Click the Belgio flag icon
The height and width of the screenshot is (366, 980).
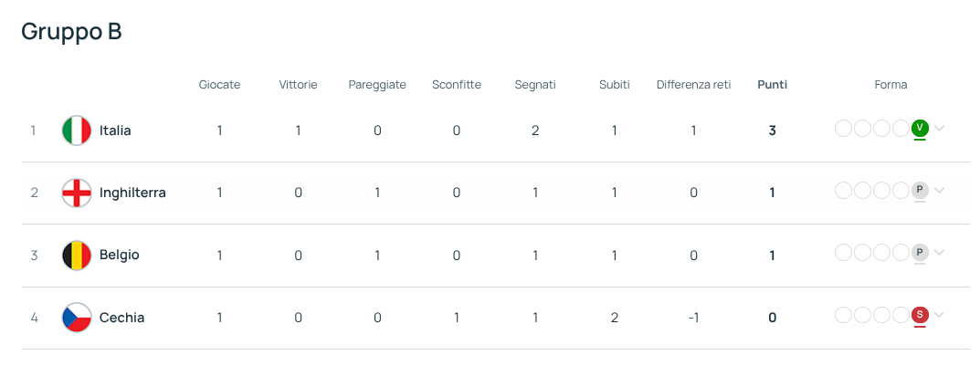[x=77, y=256]
